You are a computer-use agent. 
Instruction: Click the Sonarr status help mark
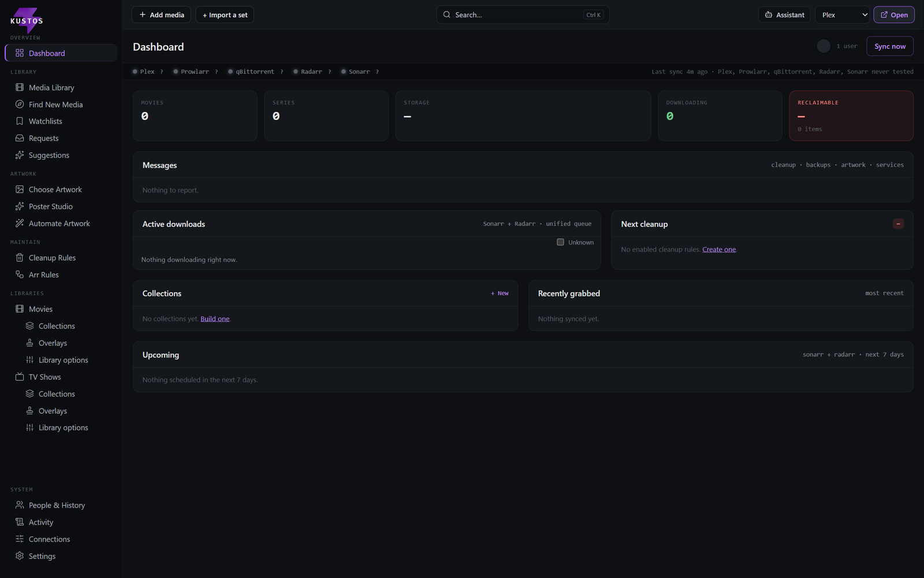377,72
